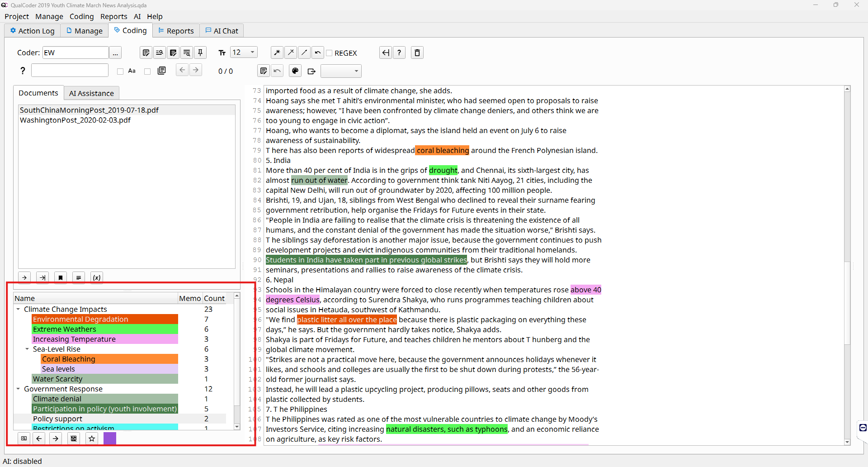Switch to the AI Chat tab
868x467 pixels.
pos(222,31)
